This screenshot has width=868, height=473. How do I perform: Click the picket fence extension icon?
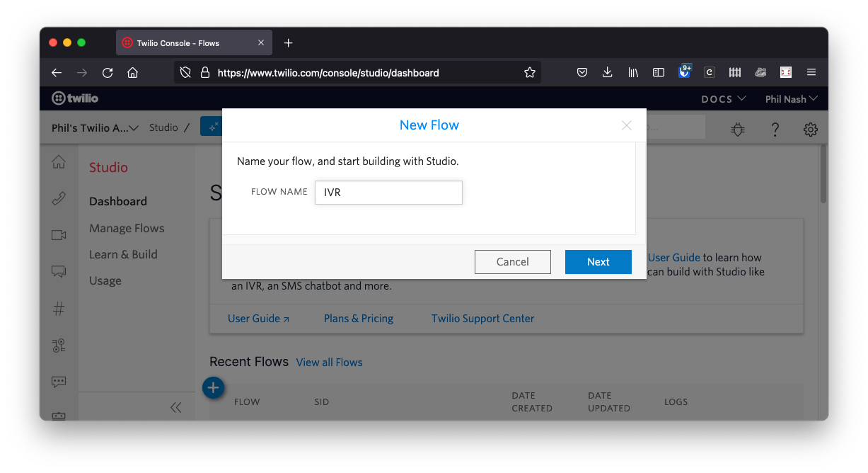735,72
